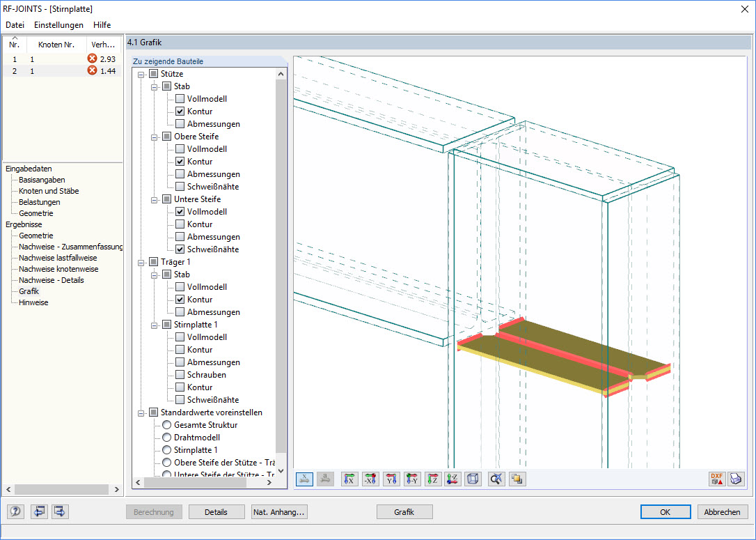Screen dimensions: 756x540
Task: Switch to isometric cube view
Action: coord(473,479)
